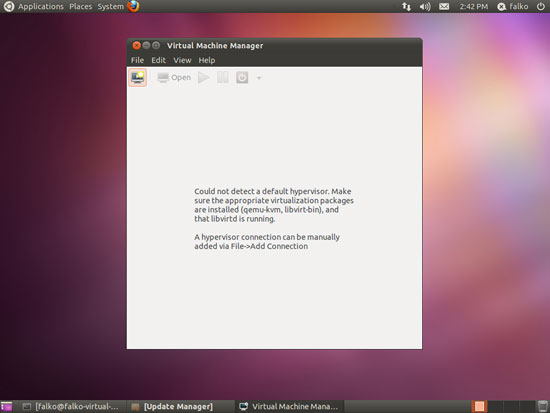Open the Places menu in top panel

click(x=80, y=6)
